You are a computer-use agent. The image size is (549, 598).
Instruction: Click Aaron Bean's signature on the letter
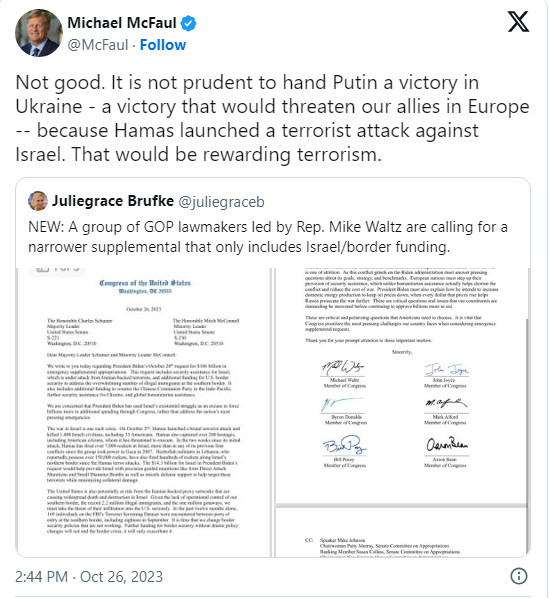tap(446, 444)
